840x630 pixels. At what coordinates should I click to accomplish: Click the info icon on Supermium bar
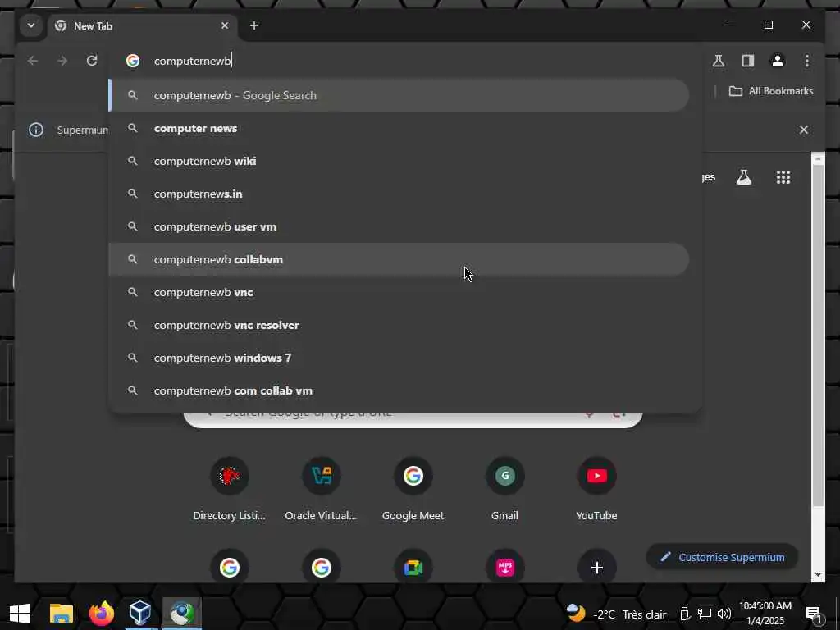tap(36, 130)
